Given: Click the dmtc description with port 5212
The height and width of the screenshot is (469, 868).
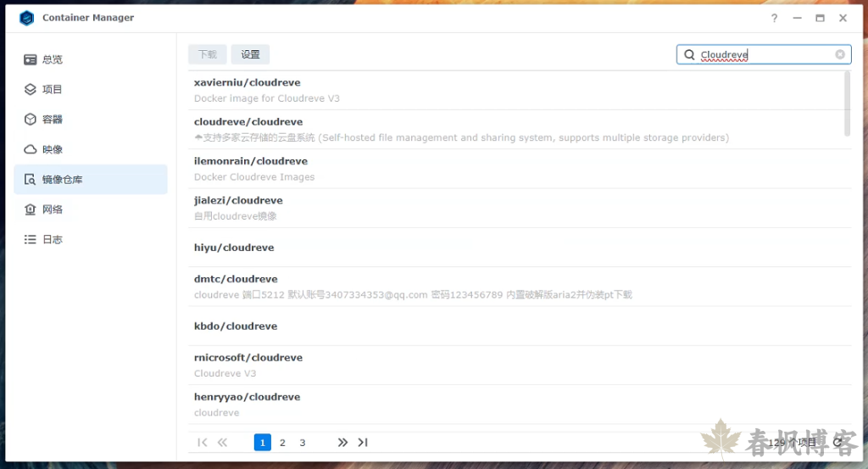Looking at the screenshot, I should coord(413,295).
